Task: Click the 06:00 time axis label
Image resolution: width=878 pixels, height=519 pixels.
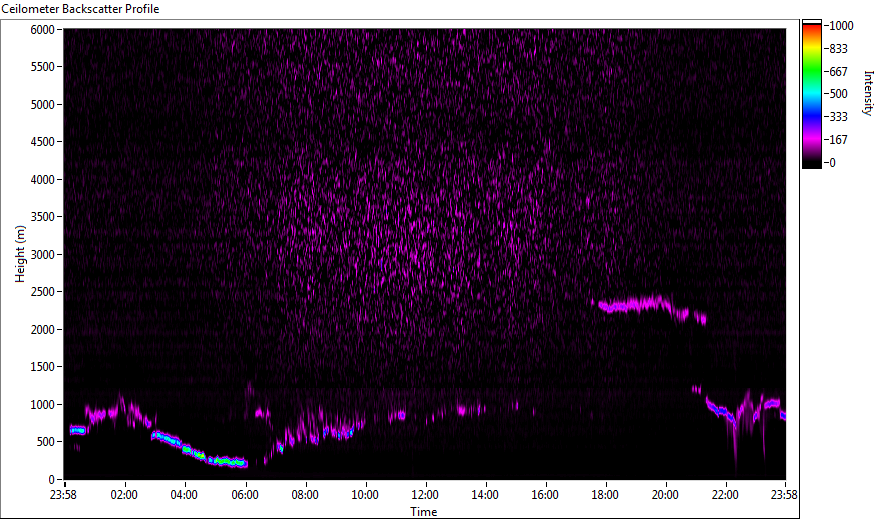Action: (245, 495)
